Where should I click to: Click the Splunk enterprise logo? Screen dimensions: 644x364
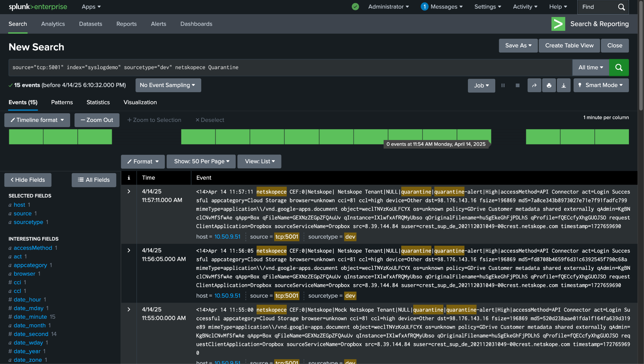pyautogui.click(x=38, y=7)
